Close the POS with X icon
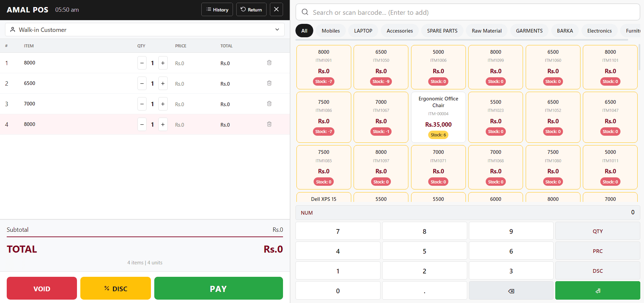The height and width of the screenshot is (303, 644). point(276,9)
